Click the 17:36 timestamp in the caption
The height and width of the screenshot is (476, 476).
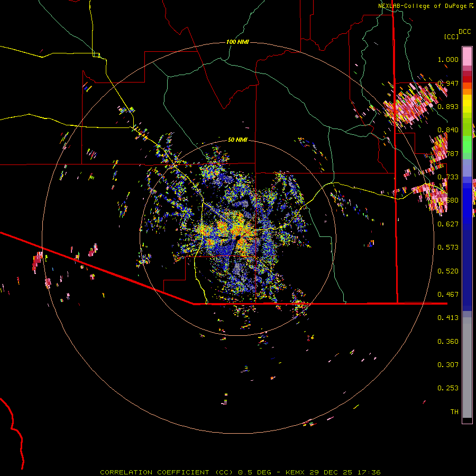368,472
